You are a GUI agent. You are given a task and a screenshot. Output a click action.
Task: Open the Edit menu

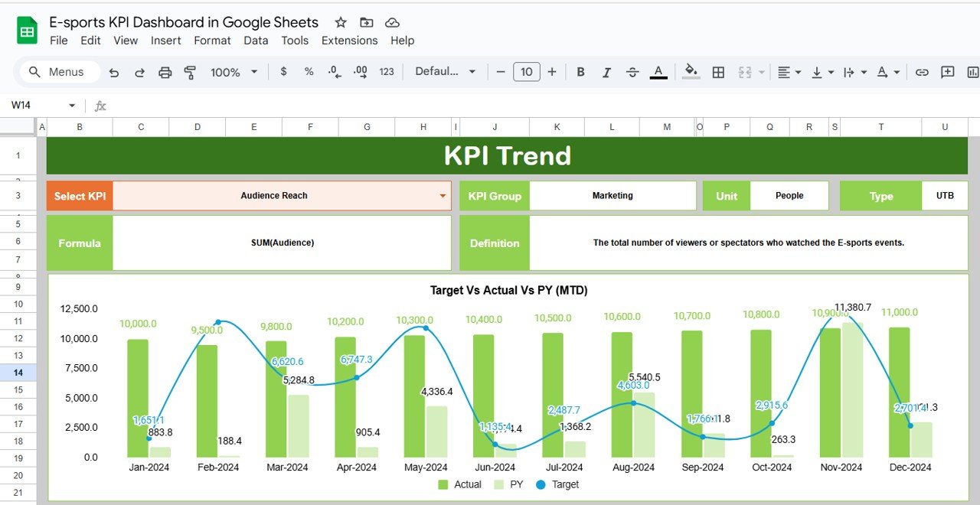(x=90, y=41)
